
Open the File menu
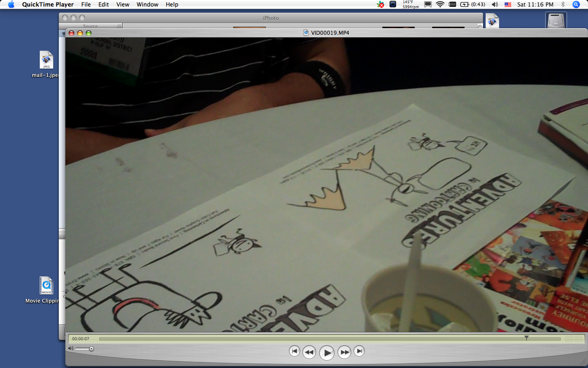tap(86, 4)
